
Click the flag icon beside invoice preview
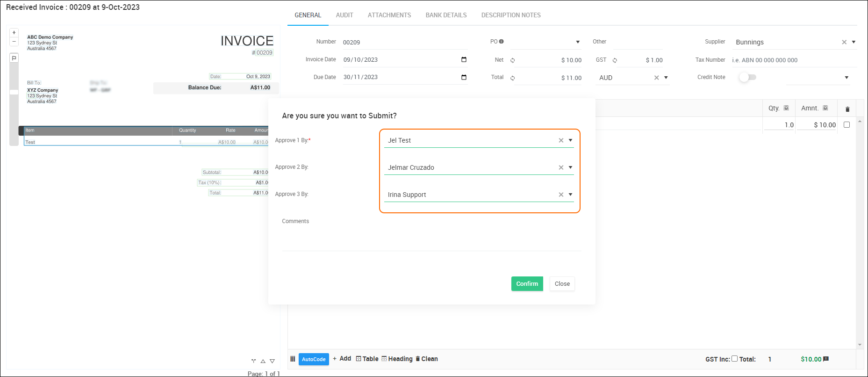click(x=14, y=58)
